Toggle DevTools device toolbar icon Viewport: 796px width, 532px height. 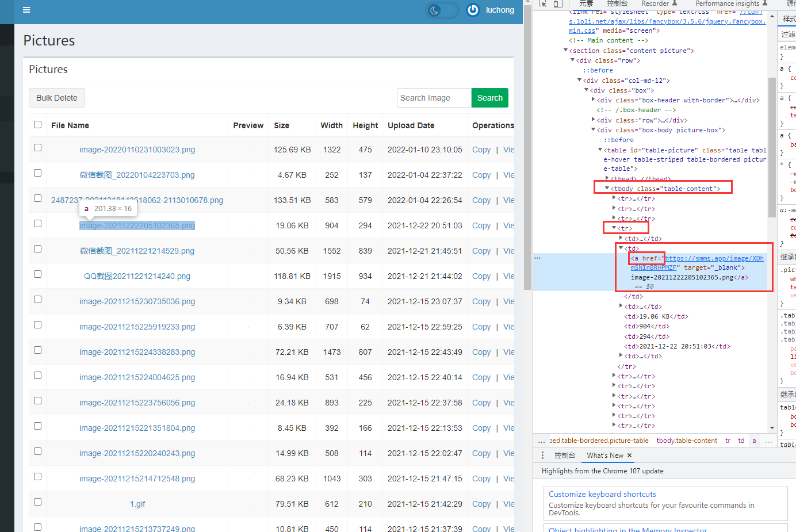pos(557,3)
